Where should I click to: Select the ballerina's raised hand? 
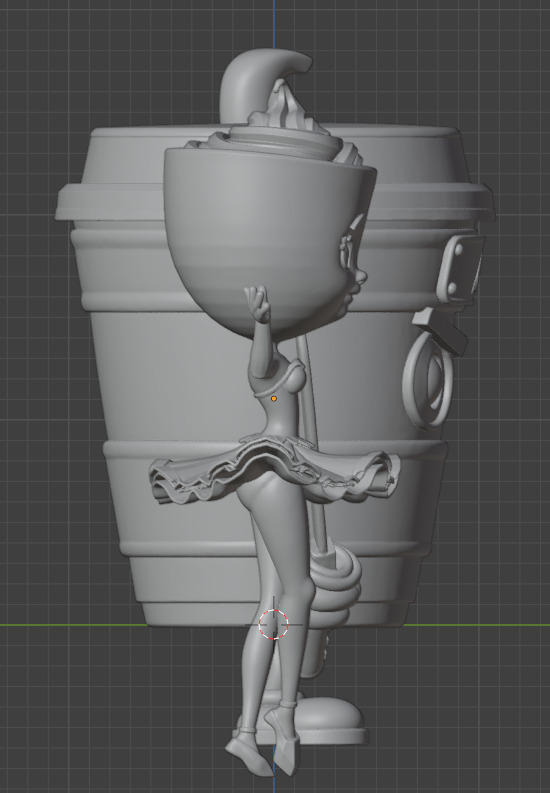[x=258, y=302]
